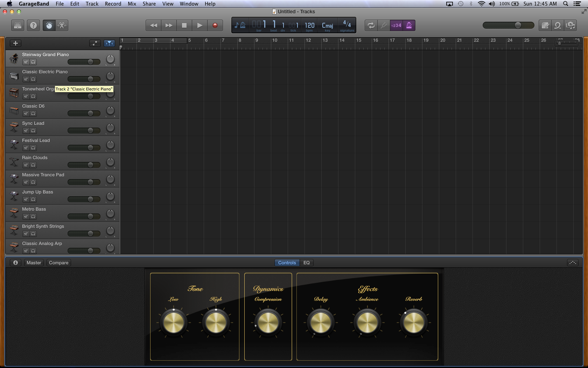
Task: Open the Apple Loops browser button
Action: (558, 25)
